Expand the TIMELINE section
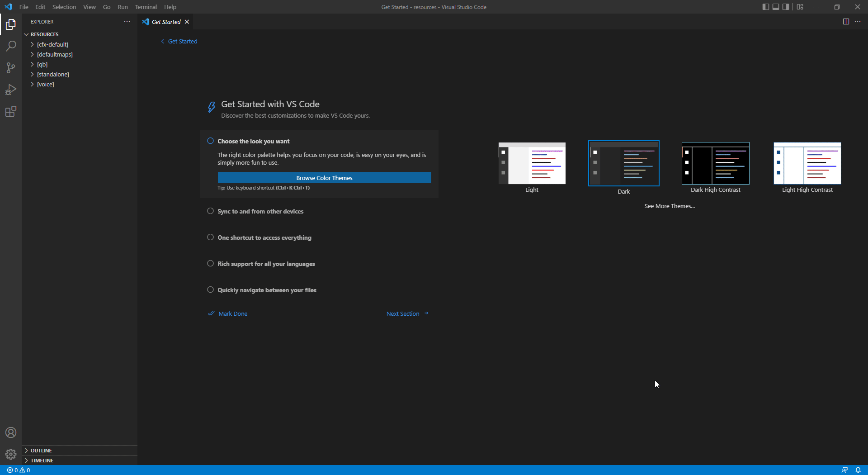Viewport: 868px width, 475px height. (42, 461)
